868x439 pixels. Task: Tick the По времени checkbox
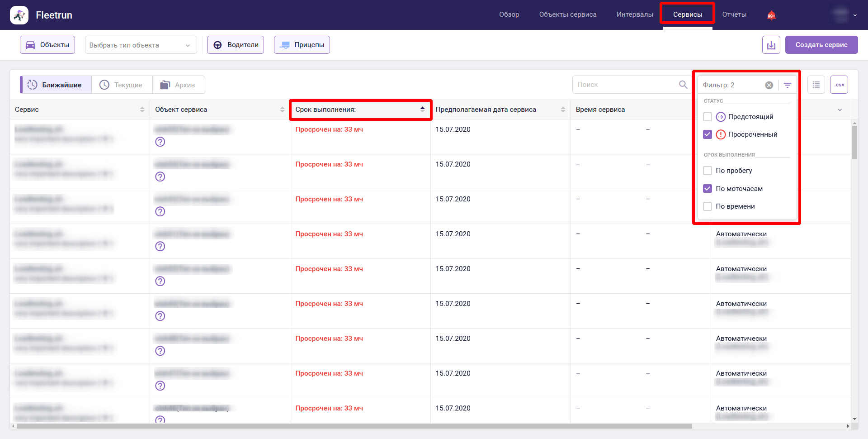pos(708,206)
